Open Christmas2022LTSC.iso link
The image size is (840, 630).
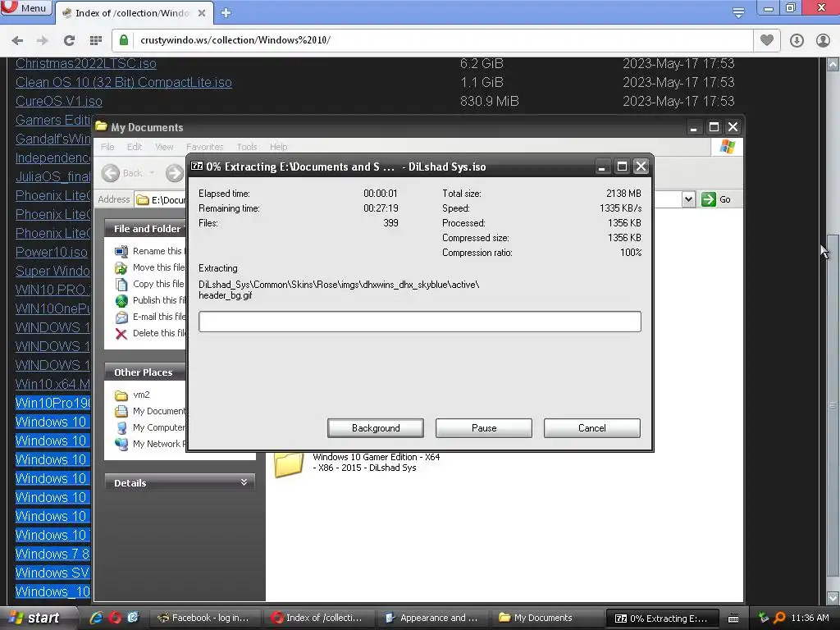pyautogui.click(x=85, y=63)
